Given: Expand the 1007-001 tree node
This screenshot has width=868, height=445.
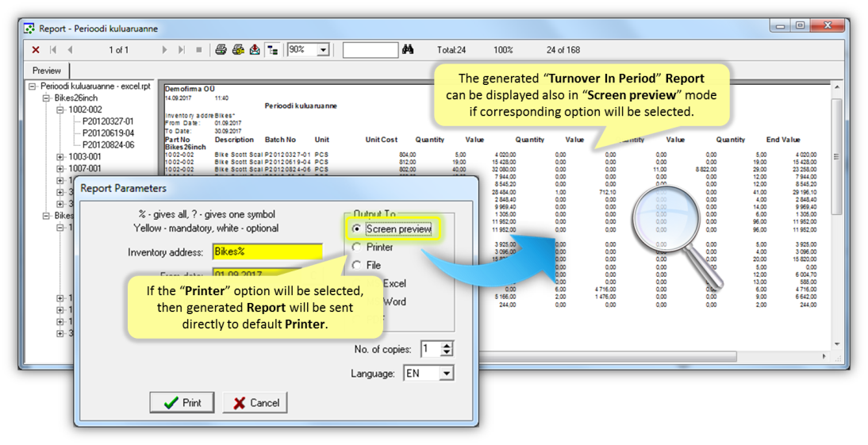Looking at the screenshot, I should click(x=60, y=168).
